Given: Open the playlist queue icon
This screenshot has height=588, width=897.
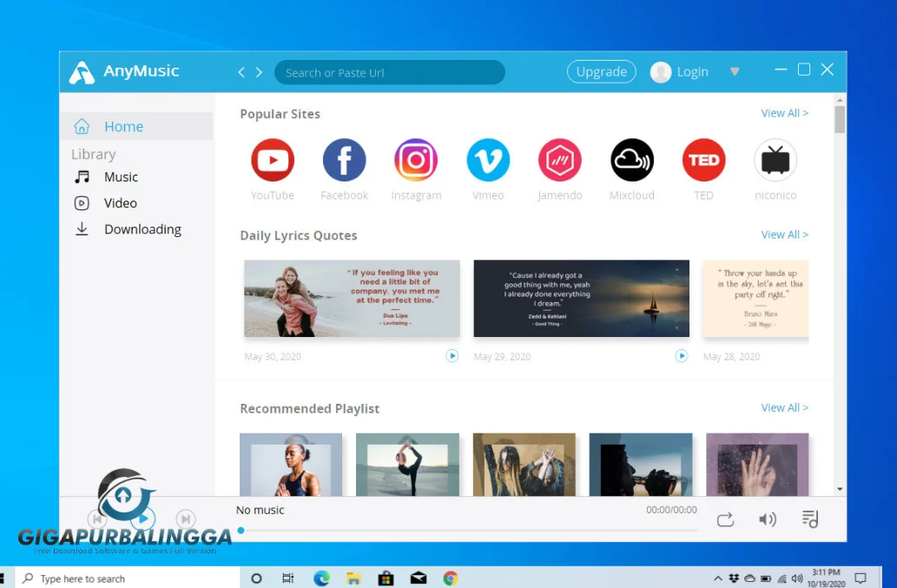Looking at the screenshot, I should (x=810, y=519).
